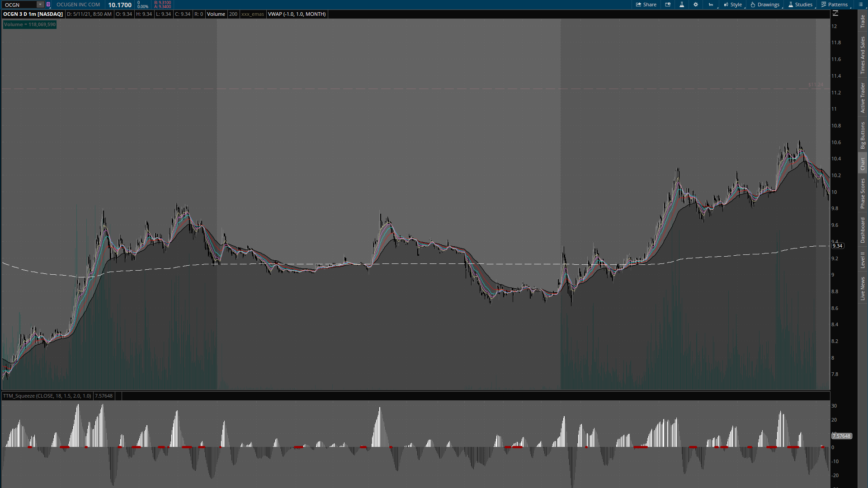Click the purple symbol link number icon
Screen dimensions: 868x488
pos(48,5)
